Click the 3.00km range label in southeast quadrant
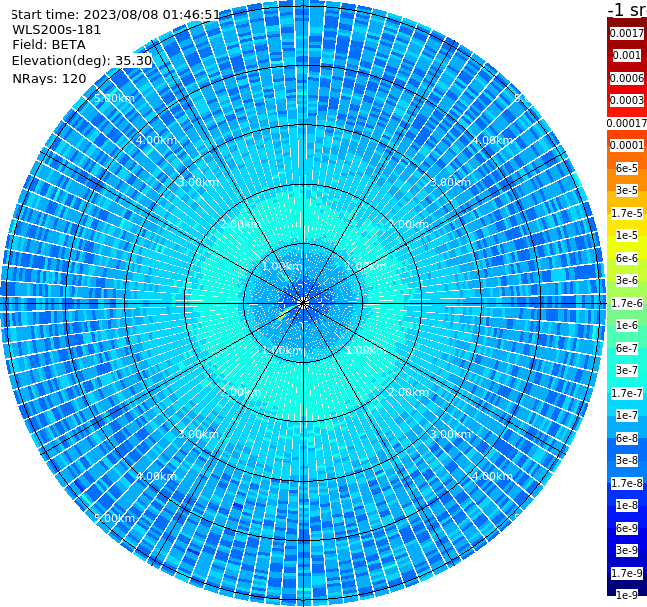The width and height of the screenshot is (647, 607). click(x=451, y=434)
